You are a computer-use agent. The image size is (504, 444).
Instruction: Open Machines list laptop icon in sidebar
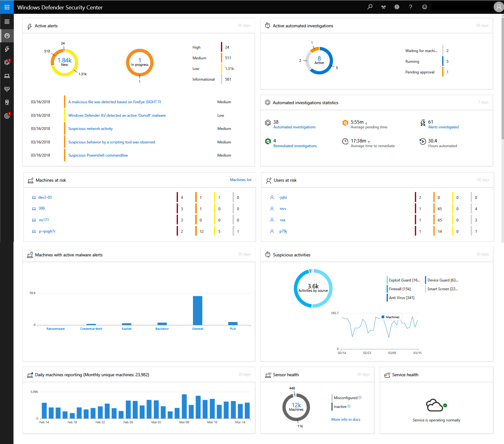click(x=7, y=76)
